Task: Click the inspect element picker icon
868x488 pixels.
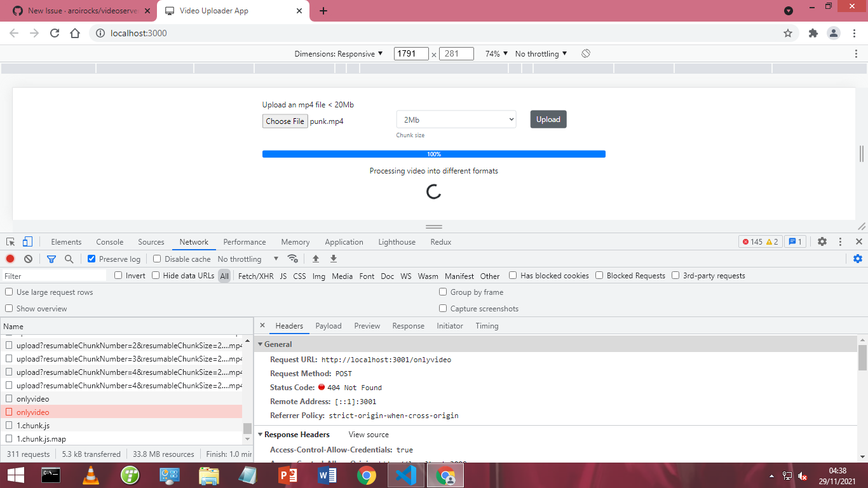Action: [11, 242]
